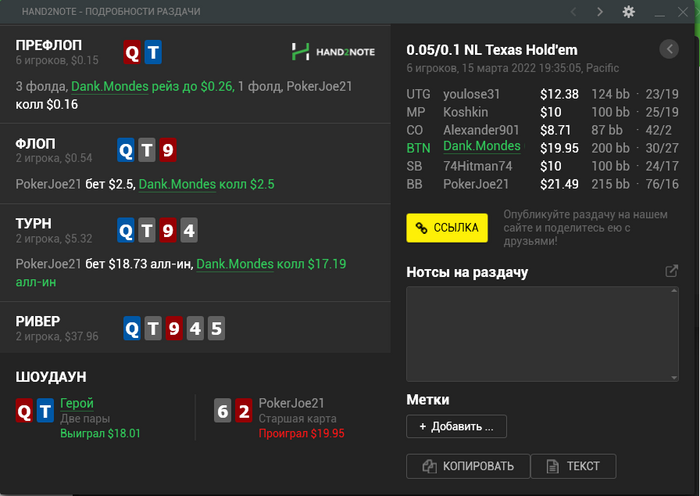
Task: Click the gray T card on turn
Action: [147, 230]
